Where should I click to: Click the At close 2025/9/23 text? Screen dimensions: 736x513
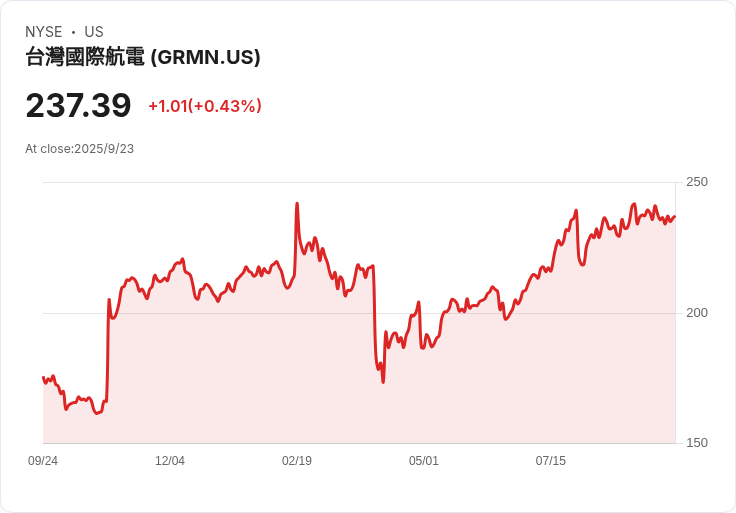(80, 149)
